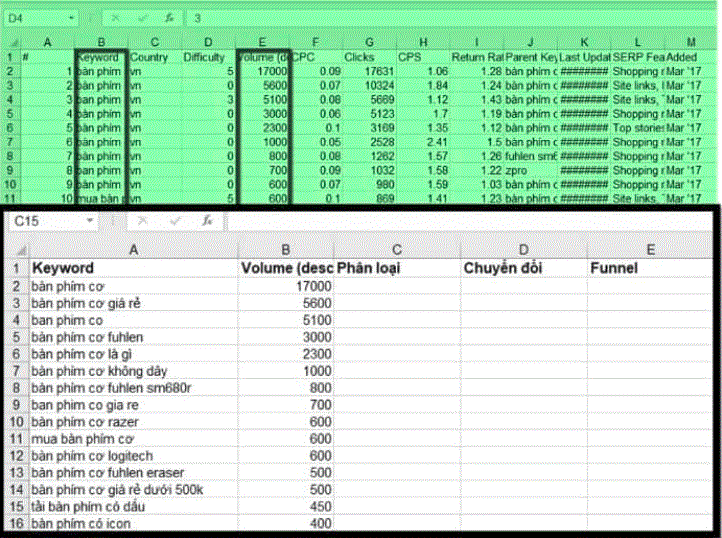Select column B header in lower sheet
Screen dimensions: 722x538
coord(287,249)
